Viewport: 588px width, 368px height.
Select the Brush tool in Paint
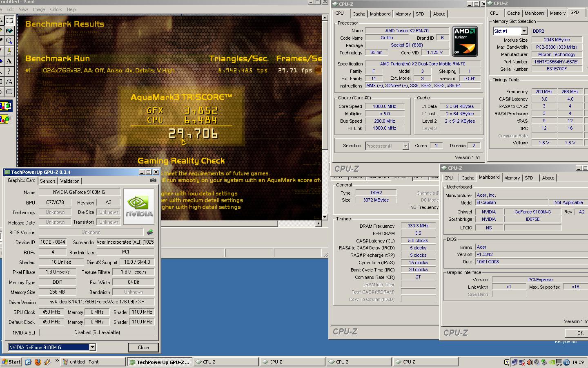point(9,51)
